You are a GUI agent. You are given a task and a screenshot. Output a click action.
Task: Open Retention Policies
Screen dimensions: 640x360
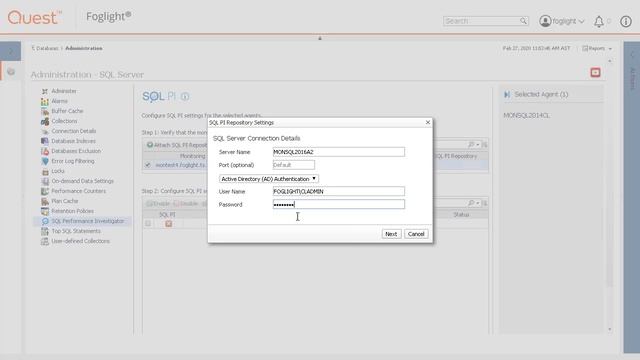(72, 211)
